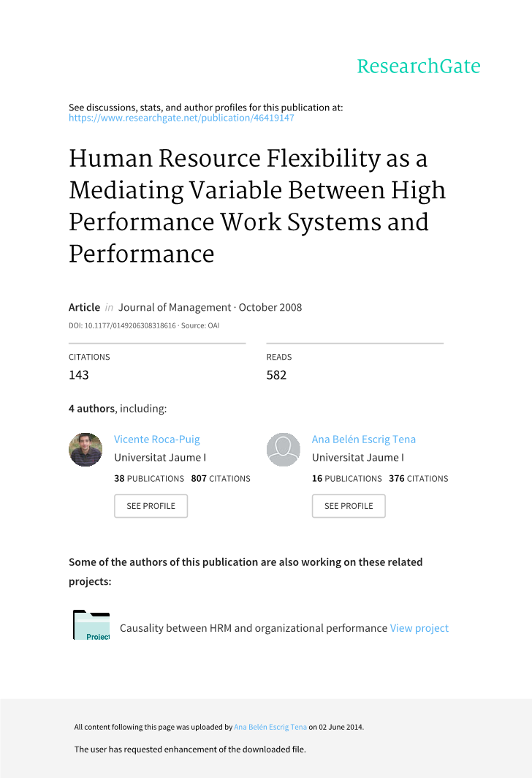Click the 376 citations stat
The width and height of the screenshot is (532, 778).
point(418,479)
